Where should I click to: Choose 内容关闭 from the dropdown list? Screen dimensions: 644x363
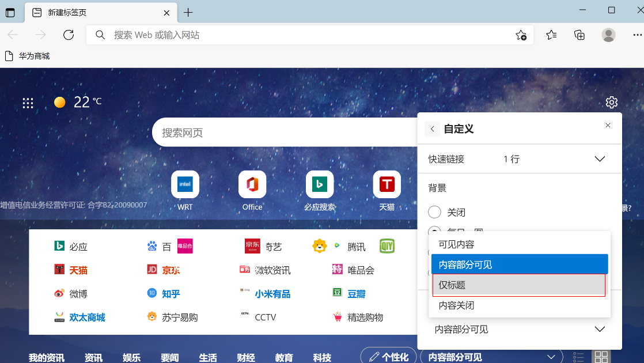click(x=518, y=305)
